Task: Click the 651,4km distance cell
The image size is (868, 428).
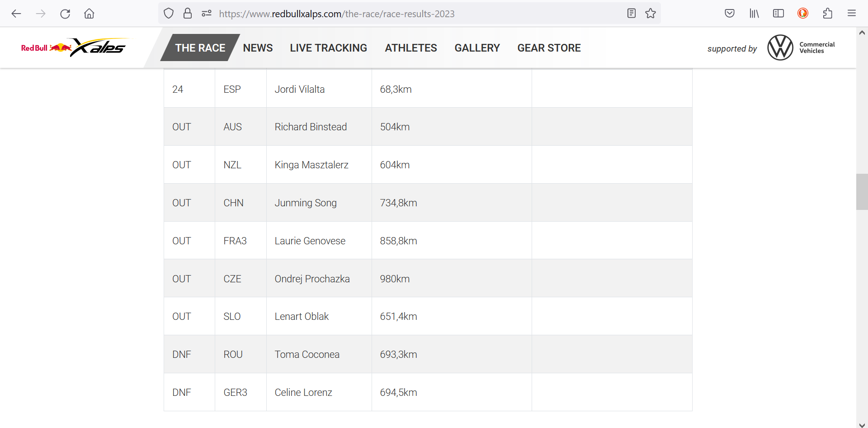Action: click(x=452, y=316)
